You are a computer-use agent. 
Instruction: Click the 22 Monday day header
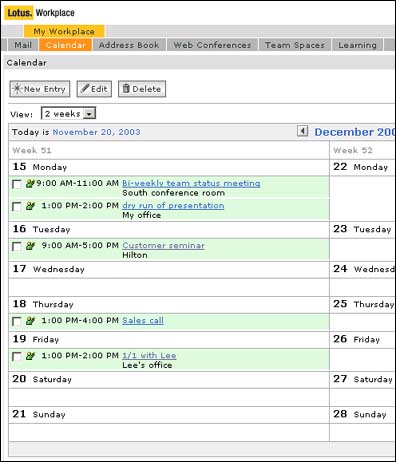pos(361,167)
